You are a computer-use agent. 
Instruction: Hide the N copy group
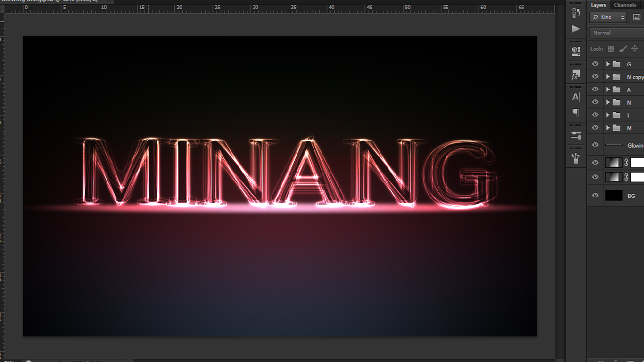tap(595, 77)
